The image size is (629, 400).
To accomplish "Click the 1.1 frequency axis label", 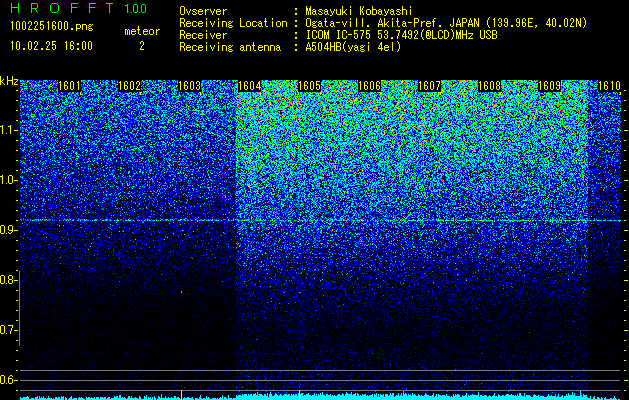I will tap(8, 130).
